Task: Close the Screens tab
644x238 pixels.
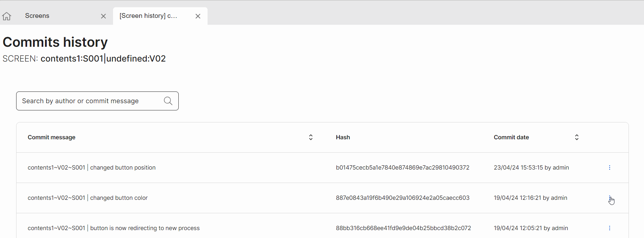Action: coord(103,16)
